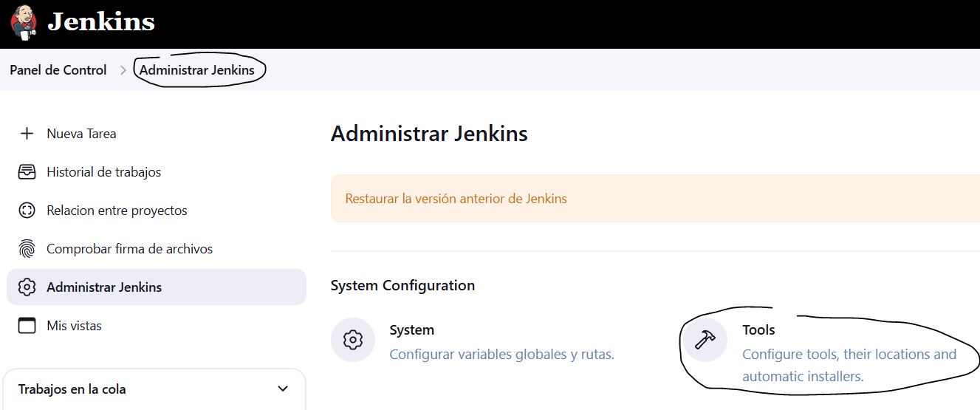
Task: Select Administrar Jenkins in the sidebar
Action: tap(156, 287)
